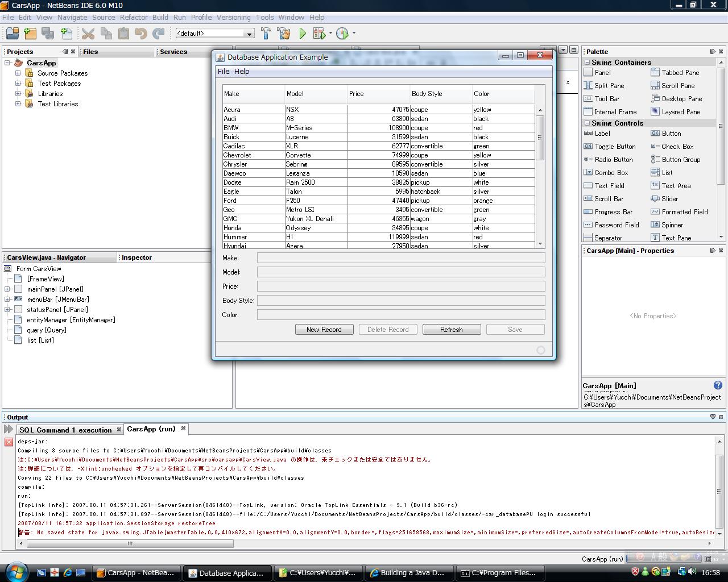Click the Clean and Build icon
This screenshot has height=582, width=728.
[283, 34]
